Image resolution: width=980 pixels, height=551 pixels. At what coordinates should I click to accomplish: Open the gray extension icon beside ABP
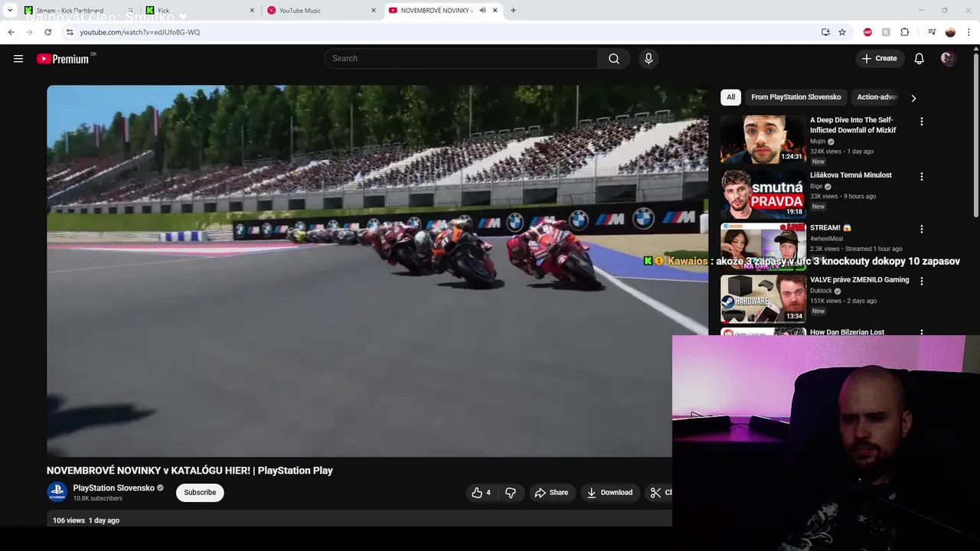886,32
